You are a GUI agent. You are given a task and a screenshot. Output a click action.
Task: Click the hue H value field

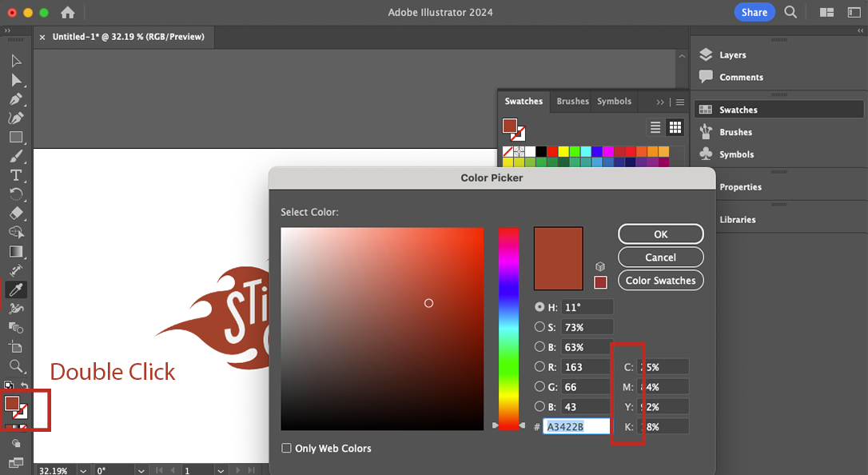(587, 307)
